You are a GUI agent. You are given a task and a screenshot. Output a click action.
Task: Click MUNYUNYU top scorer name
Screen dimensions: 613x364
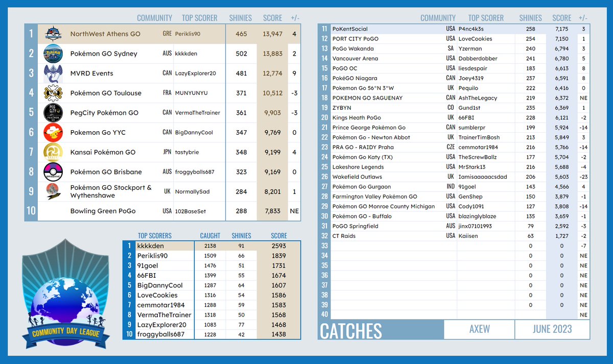pos(191,93)
